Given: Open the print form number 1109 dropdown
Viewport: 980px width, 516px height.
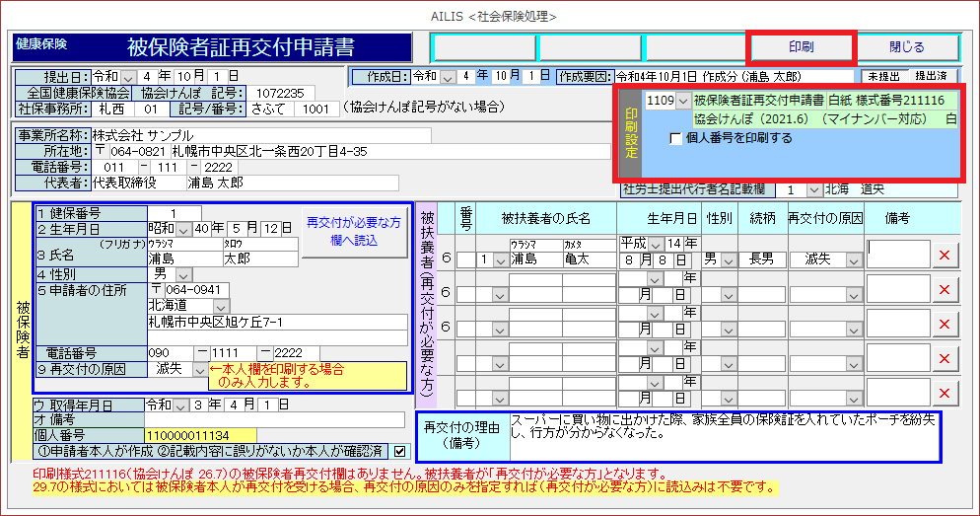Looking at the screenshot, I should (x=682, y=101).
